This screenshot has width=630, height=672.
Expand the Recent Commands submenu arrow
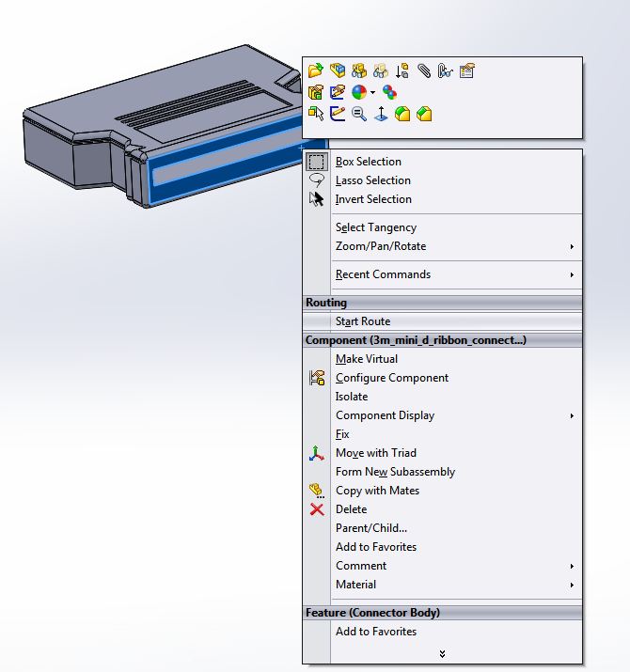pos(572,274)
